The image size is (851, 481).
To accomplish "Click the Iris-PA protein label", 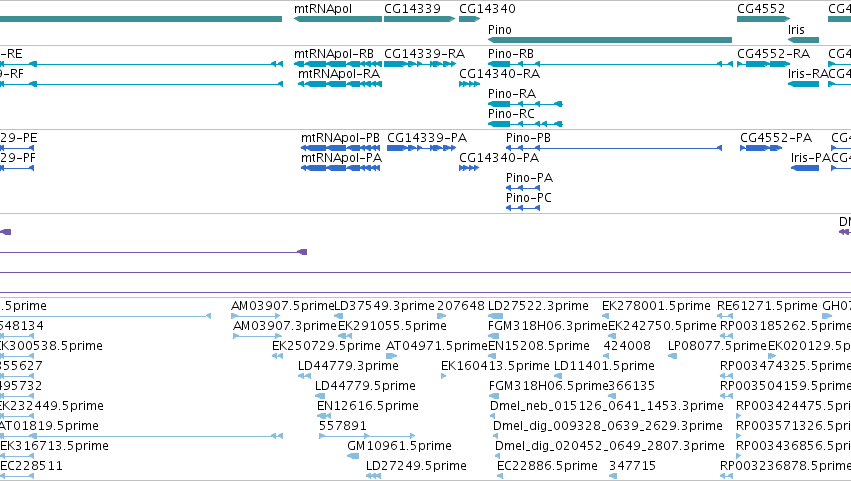I will point(811,158).
